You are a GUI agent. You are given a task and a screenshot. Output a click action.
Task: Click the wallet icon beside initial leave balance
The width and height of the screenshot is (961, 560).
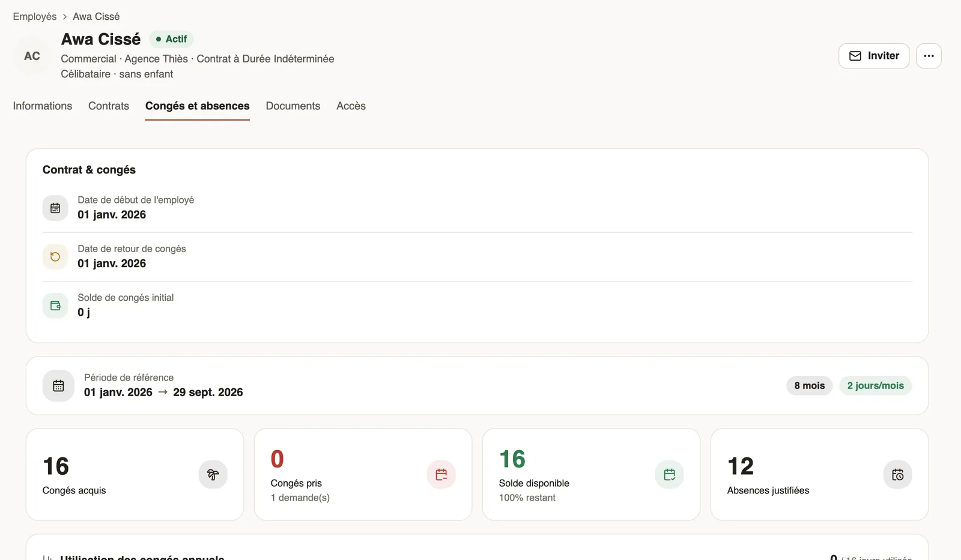click(55, 306)
